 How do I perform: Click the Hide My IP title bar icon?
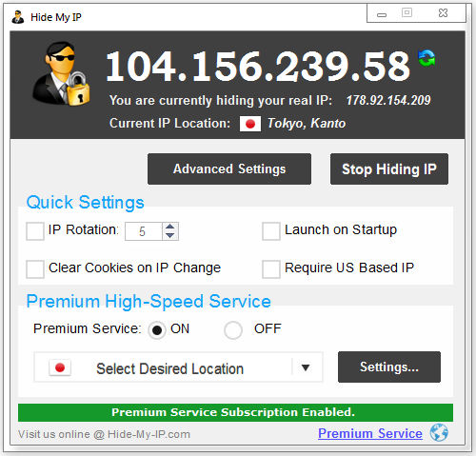(x=18, y=17)
